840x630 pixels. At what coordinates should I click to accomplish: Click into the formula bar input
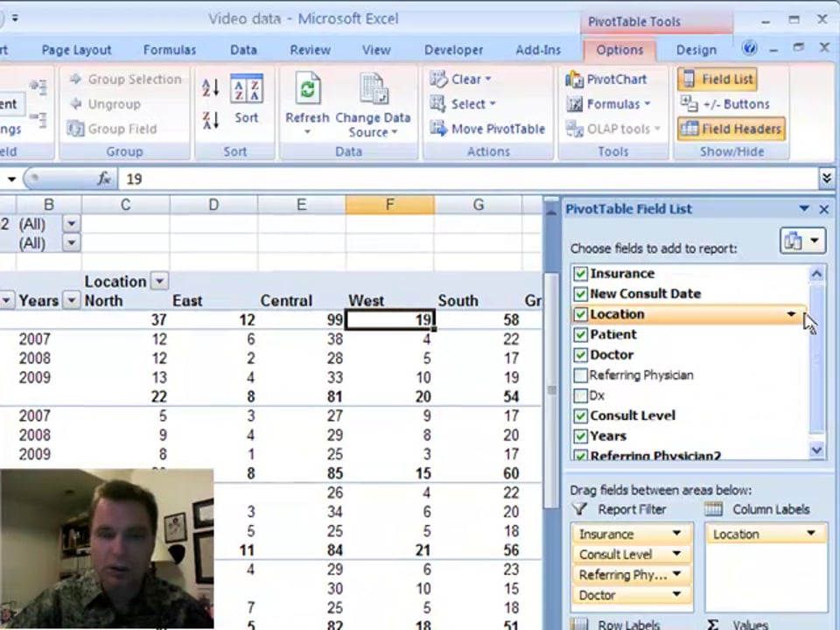click(467, 178)
